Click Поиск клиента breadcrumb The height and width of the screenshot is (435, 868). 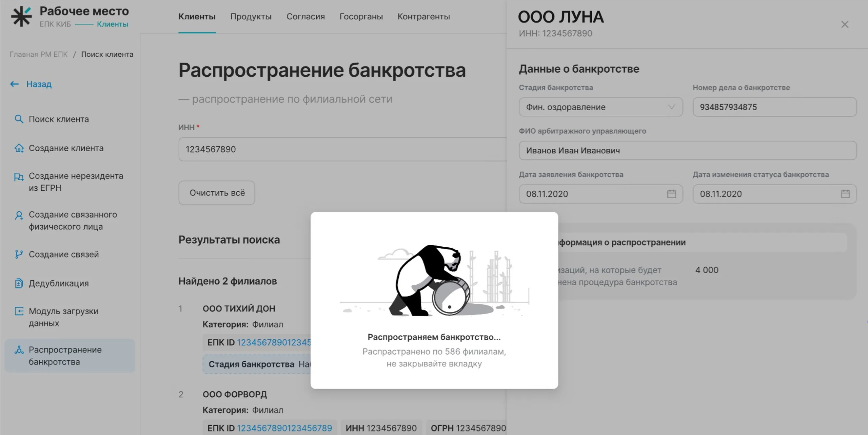point(107,54)
